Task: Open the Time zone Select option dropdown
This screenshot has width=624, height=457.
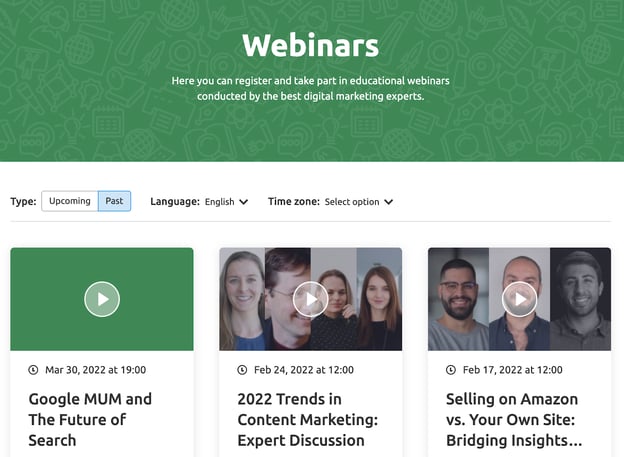Action: [x=359, y=202]
